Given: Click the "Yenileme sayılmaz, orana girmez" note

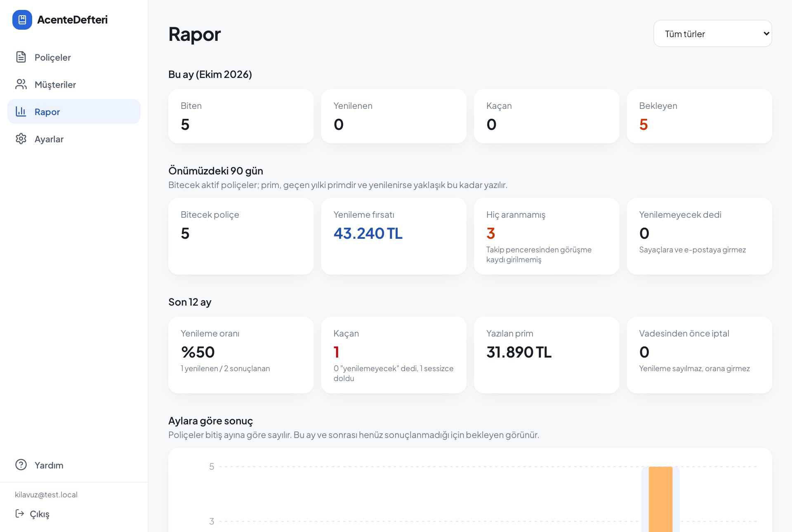Looking at the screenshot, I should pos(695,368).
